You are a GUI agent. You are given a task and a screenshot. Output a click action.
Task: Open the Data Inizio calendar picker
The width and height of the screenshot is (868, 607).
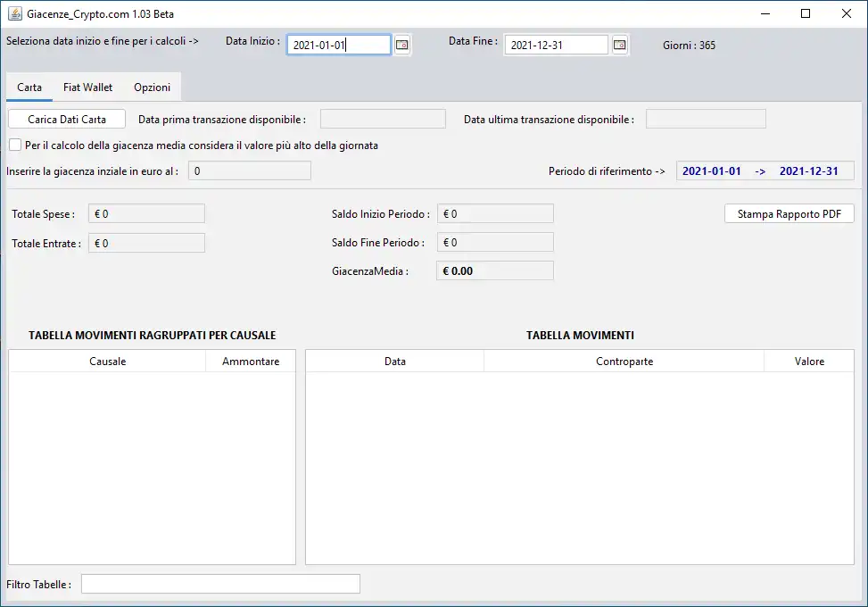click(401, 44)
